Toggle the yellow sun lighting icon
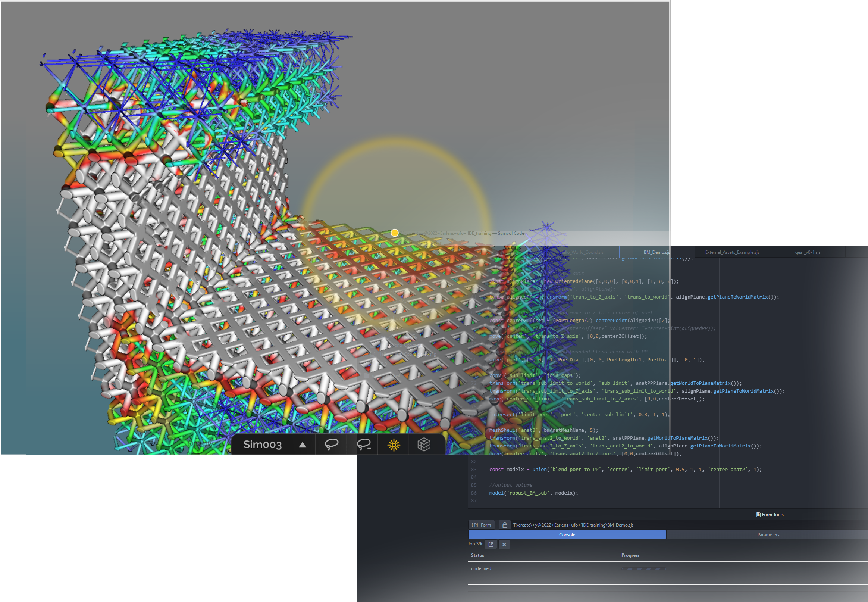Screen dimensions: 868x602 pos(394,445)
